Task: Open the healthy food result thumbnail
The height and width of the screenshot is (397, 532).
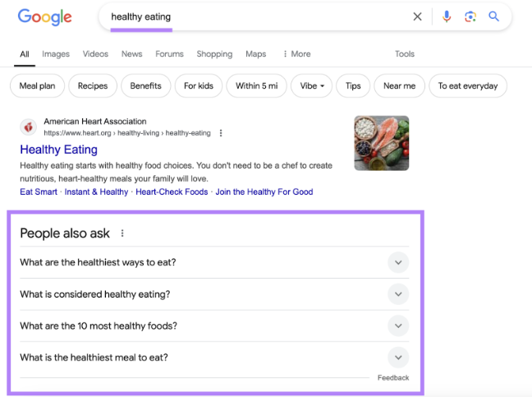Action: [382, 143]
